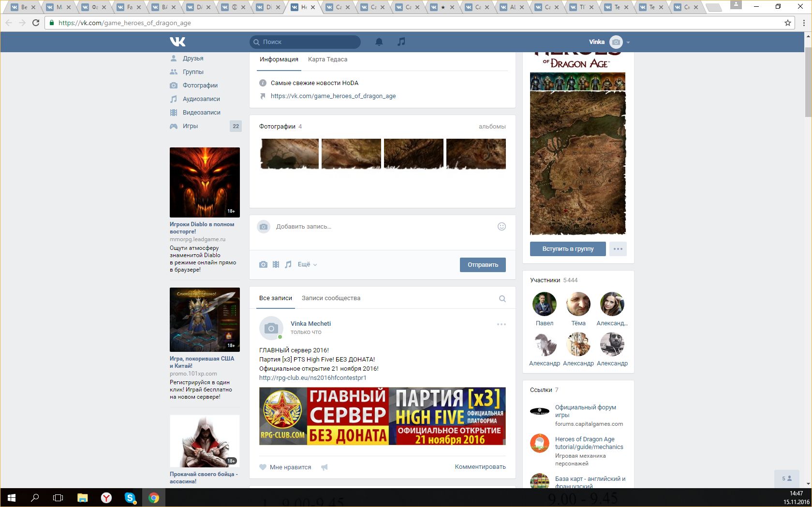Screen dimensions: 812x507
Task: Open Task View on the taskbar
Action: click(x=58, y=497)
